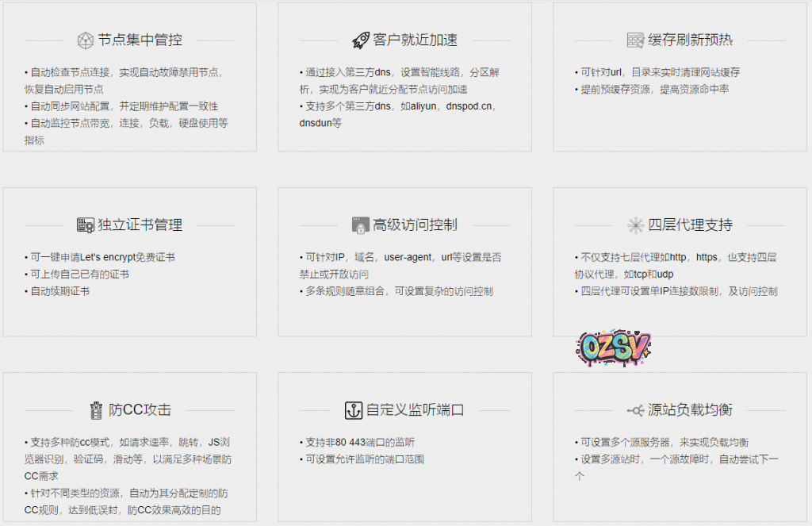The width and height of the screenshot is (812, 526).
Task: Click the connected-nodes icon beside 源站负载均衡
Action: 635,410
